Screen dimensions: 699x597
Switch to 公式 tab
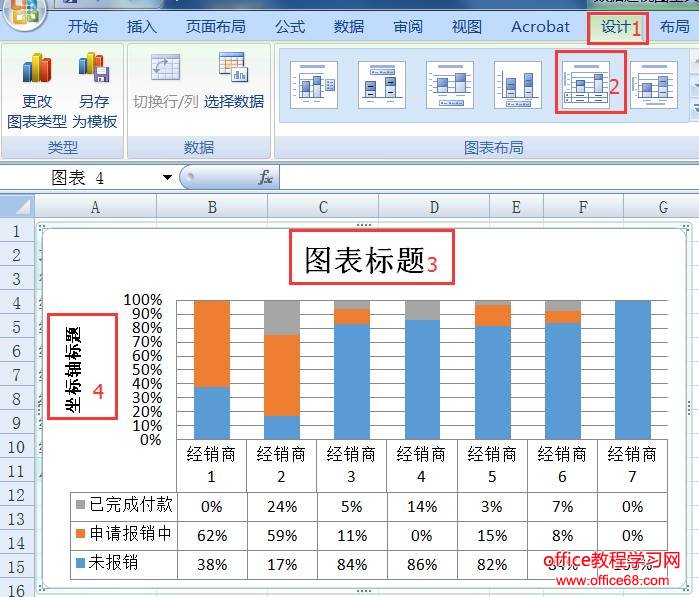point(290,27)
